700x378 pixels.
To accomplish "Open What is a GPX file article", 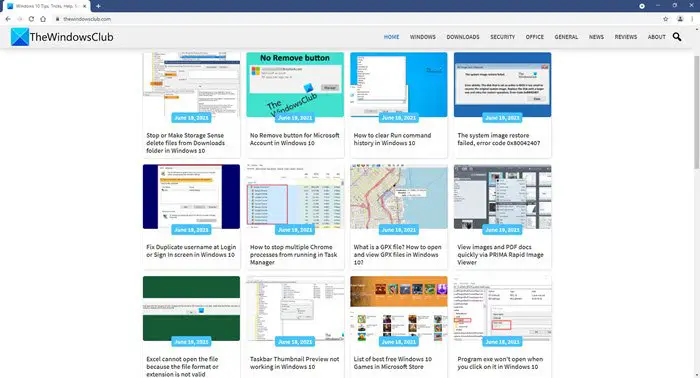I will [x=397, y=254].
